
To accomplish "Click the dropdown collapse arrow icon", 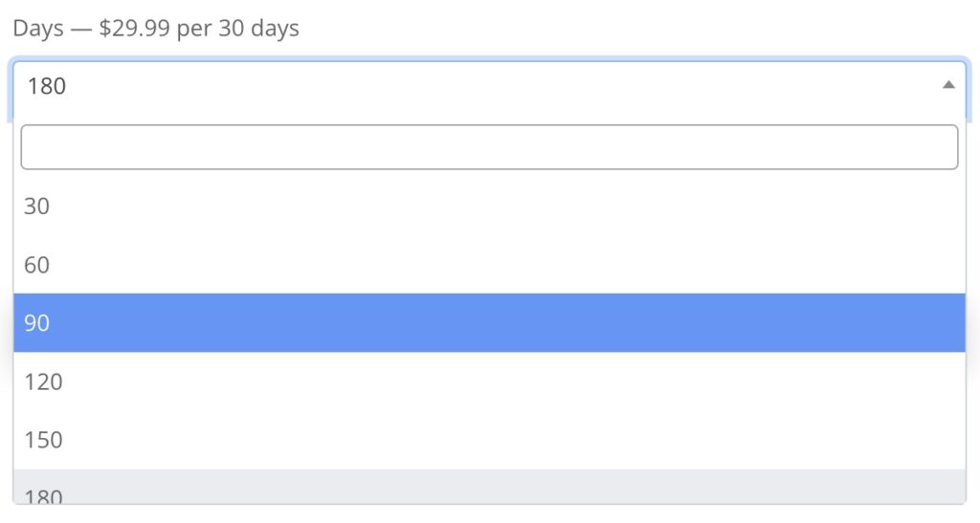I will point(948,85).
